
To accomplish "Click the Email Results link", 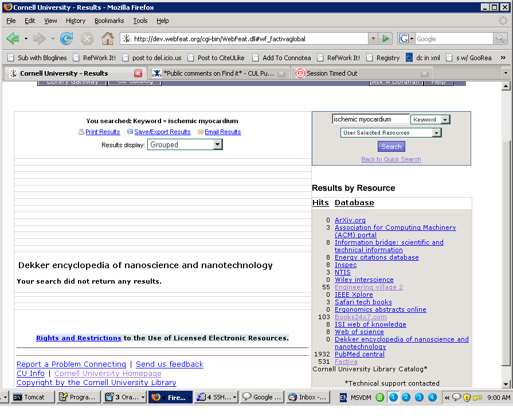I will click(223, 132).
